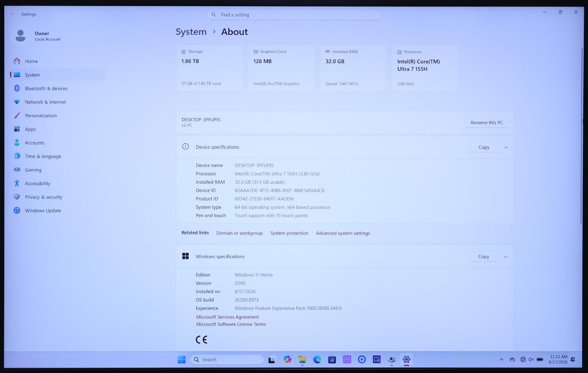
Task: Open Microsoft Store from the taskbar
Action: tap(332, 360)
